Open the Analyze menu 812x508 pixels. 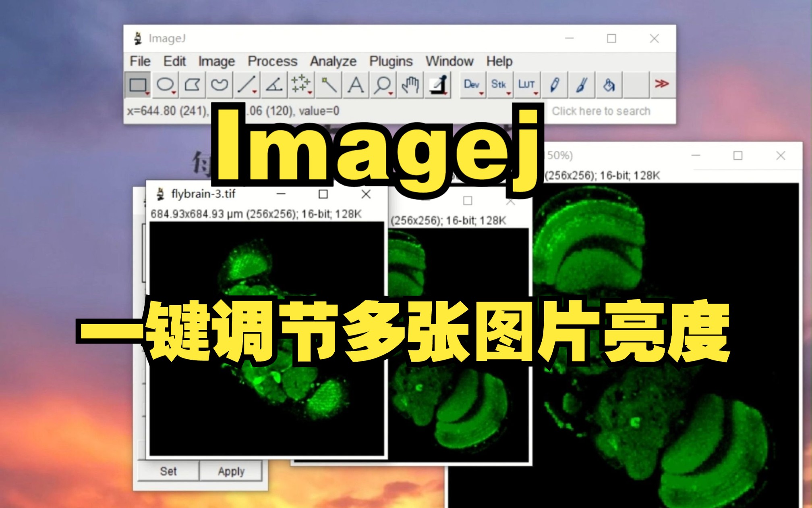click(333, 61)
